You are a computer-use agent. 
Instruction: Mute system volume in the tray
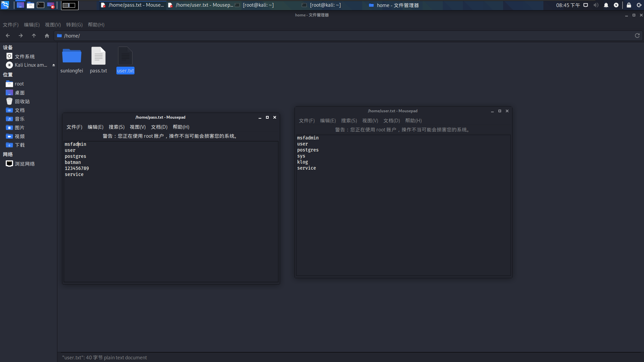[x=596, y=5]
